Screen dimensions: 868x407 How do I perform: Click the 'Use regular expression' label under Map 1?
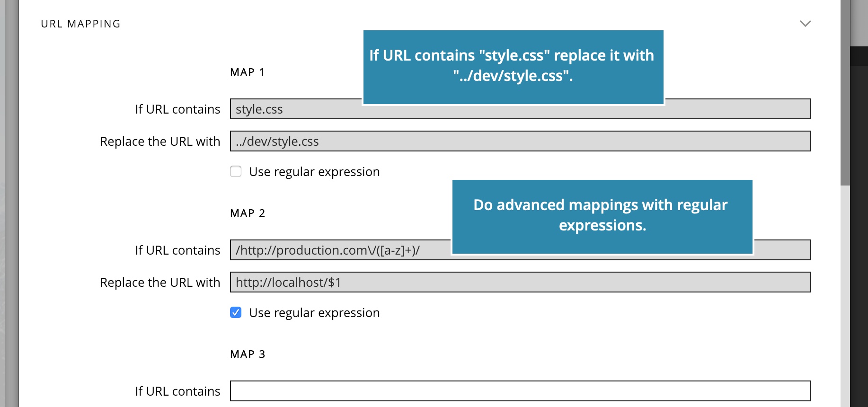point(314,172)
